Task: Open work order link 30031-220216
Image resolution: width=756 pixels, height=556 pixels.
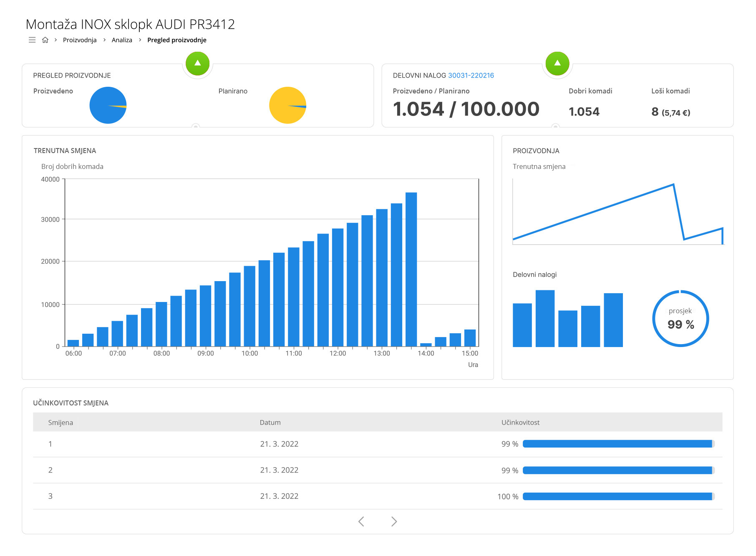Action: 471,75
